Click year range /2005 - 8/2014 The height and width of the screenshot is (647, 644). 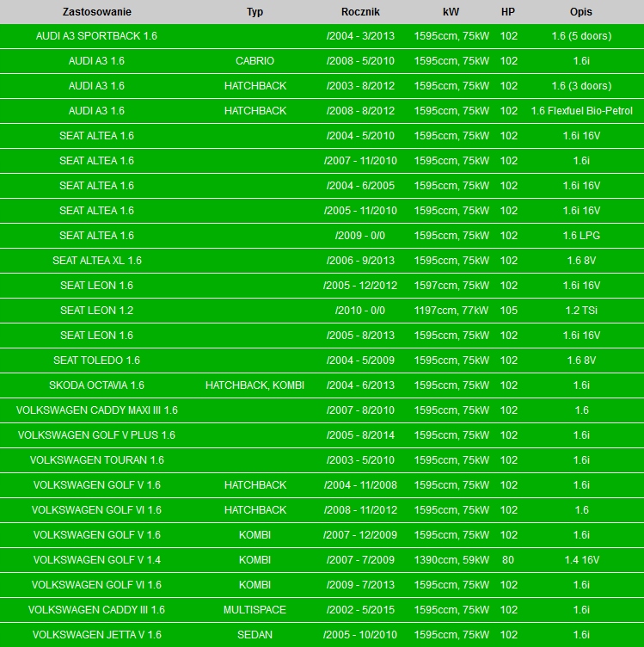pos(360,435)
